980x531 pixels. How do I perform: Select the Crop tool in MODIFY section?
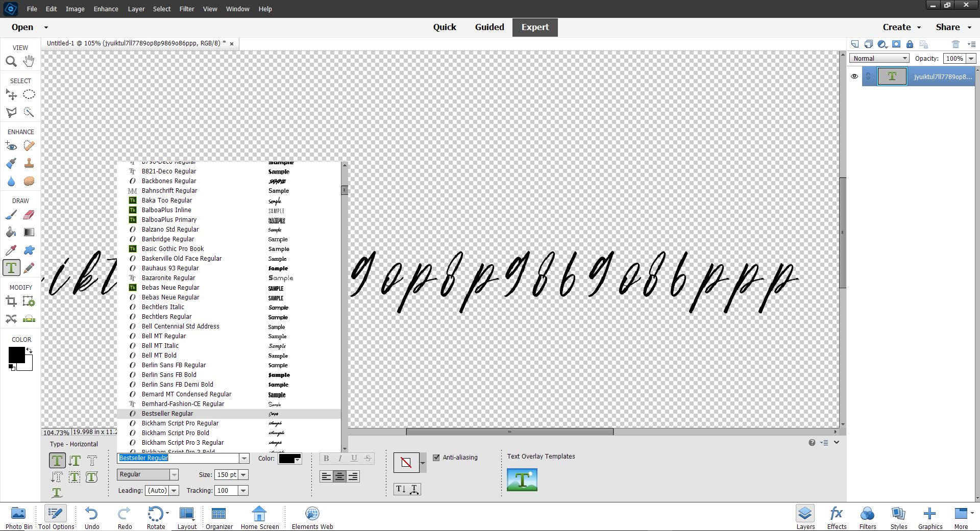pyautogui.click(x=11, y=301)
